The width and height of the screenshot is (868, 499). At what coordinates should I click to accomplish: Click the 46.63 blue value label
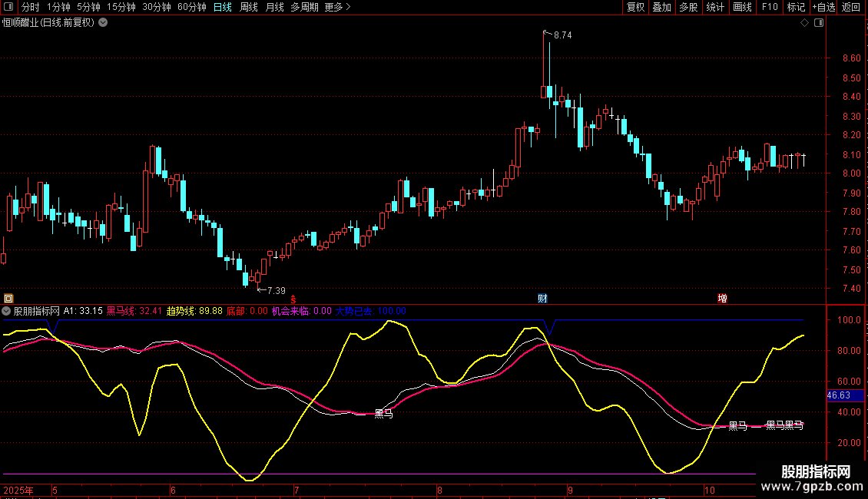point(838,395)
